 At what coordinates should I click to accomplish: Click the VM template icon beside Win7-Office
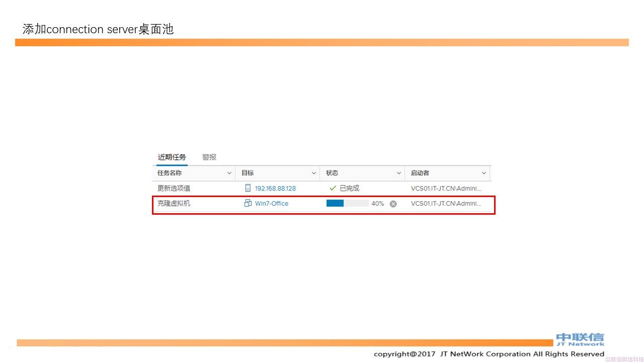point(248,203)
